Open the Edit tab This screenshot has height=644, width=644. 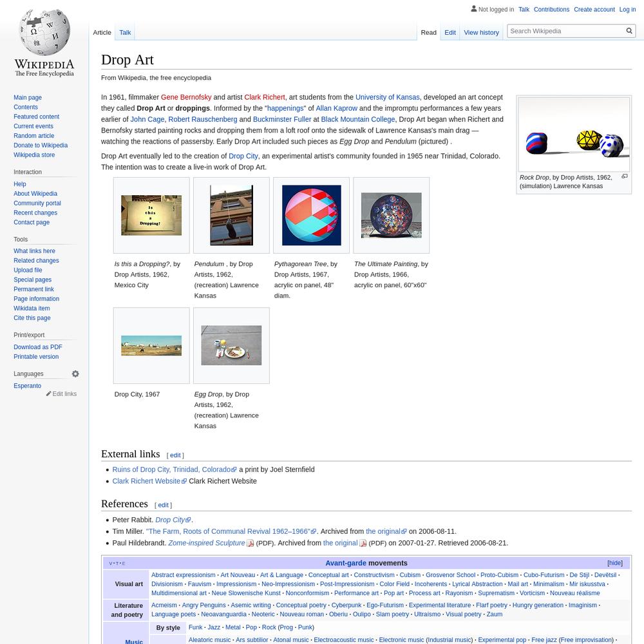pyautogui.click(x=450, y=32)
